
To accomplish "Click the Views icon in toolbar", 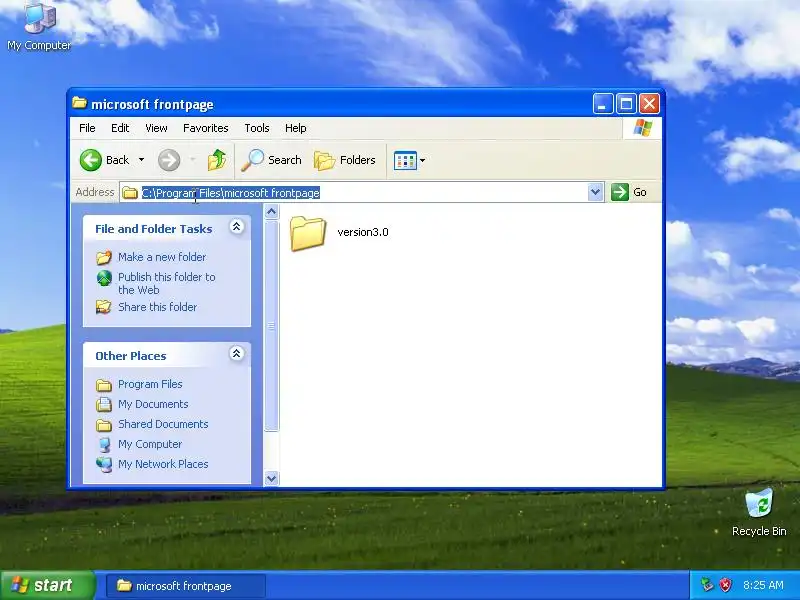I will (405, 161).
